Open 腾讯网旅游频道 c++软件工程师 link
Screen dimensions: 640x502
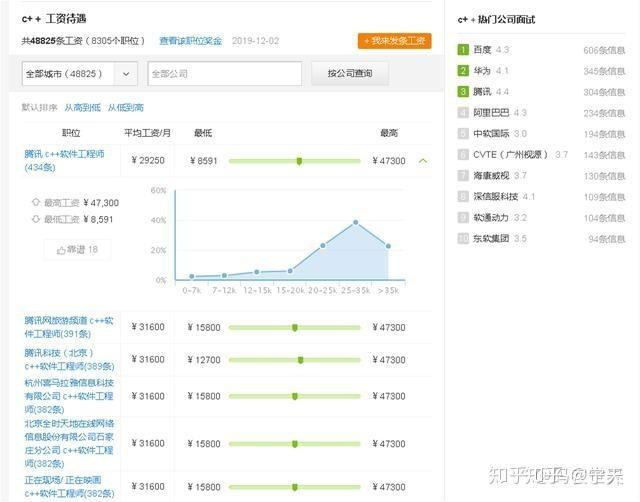pyautogui.click(x=69, y=327)
